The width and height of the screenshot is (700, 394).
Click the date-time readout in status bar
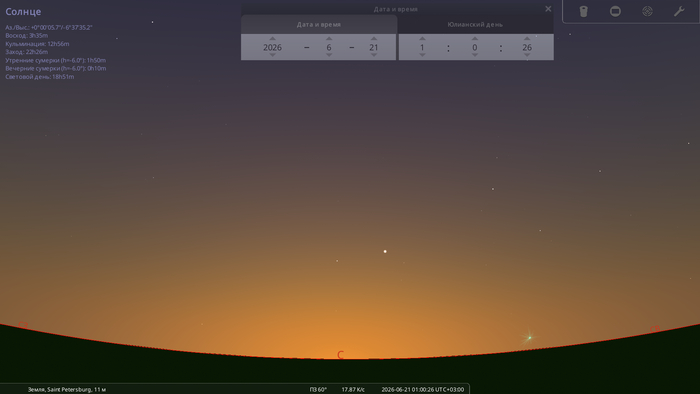point(422,390)
